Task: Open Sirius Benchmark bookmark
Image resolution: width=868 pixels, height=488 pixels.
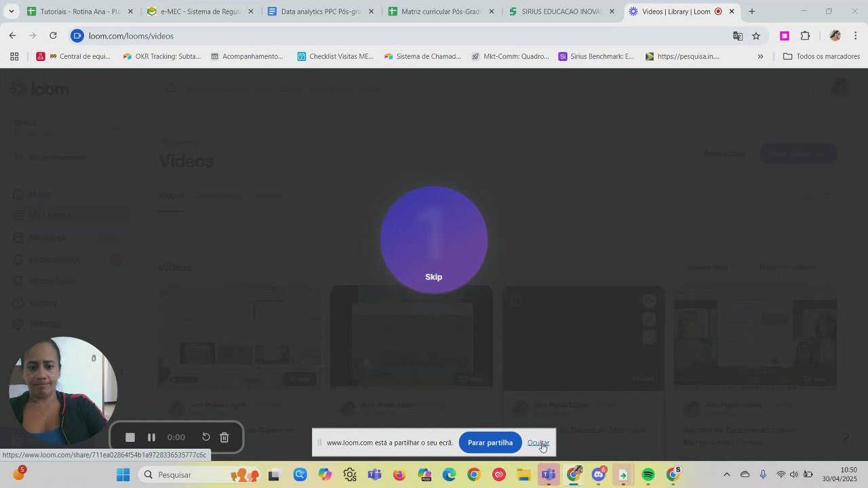Action: tap(596, 56)
